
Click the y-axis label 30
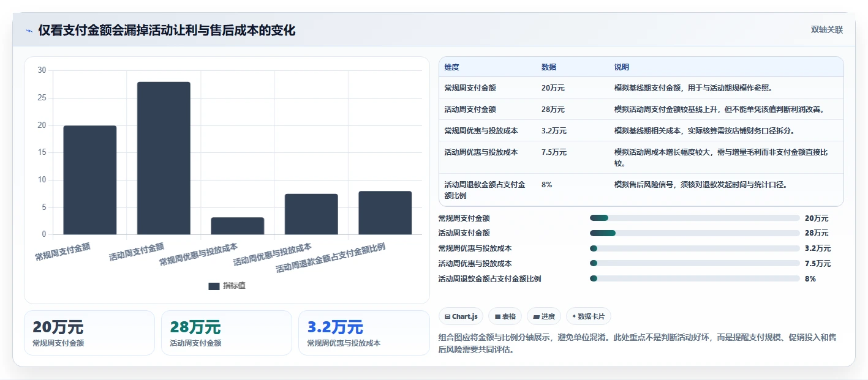pos(42,70)
